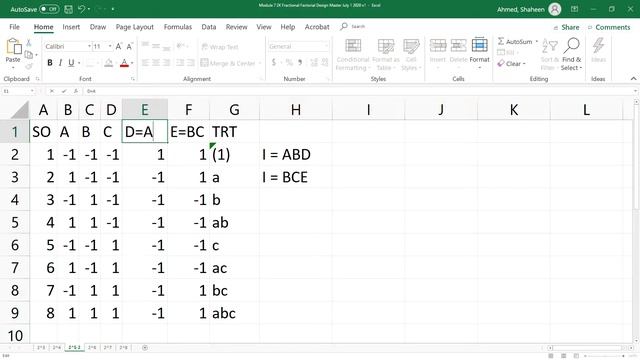Click the ribbon Search box
The image size is (640, 360).
point(353,27)
